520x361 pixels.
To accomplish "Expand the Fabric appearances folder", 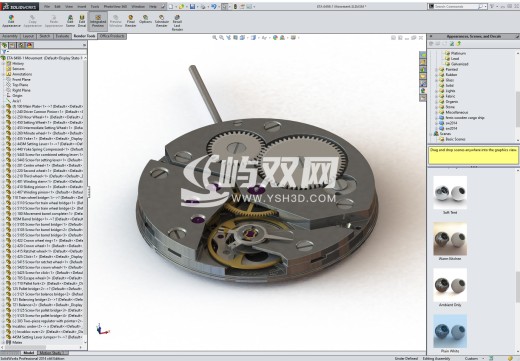I will coord(436,96).
